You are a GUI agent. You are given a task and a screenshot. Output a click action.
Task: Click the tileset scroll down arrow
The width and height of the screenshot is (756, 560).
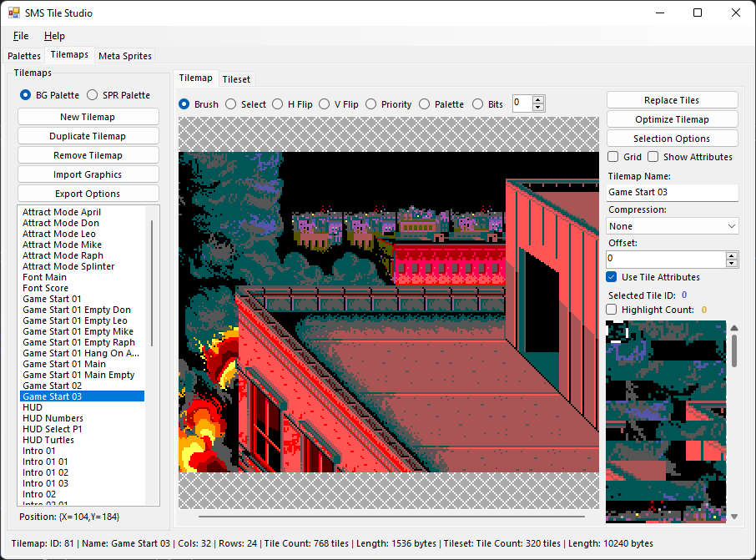point(734,516)
